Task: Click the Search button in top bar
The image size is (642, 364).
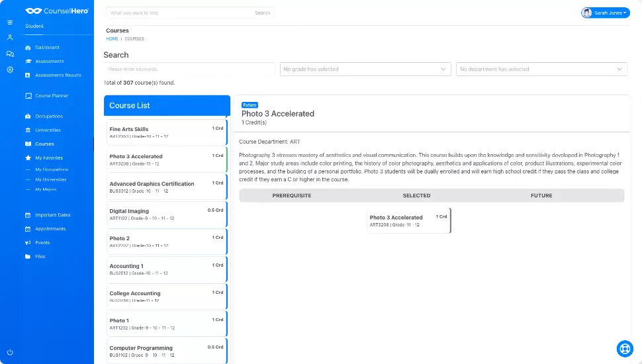Action: point(262,13)
